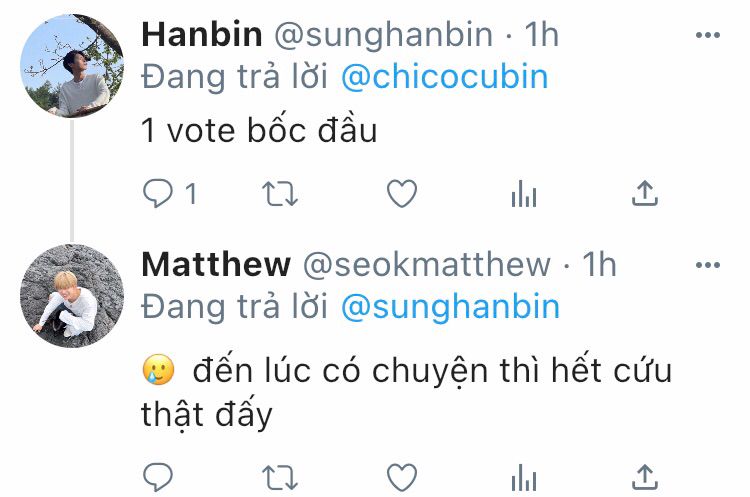Open Hanbin's profile via the display name

click(x=202, y=34)
